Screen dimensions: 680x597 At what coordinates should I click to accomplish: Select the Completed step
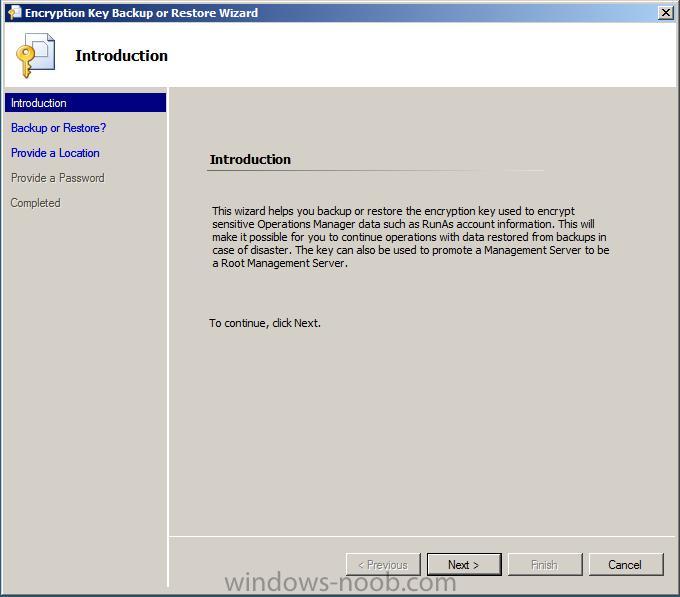(x=36, y=203)
